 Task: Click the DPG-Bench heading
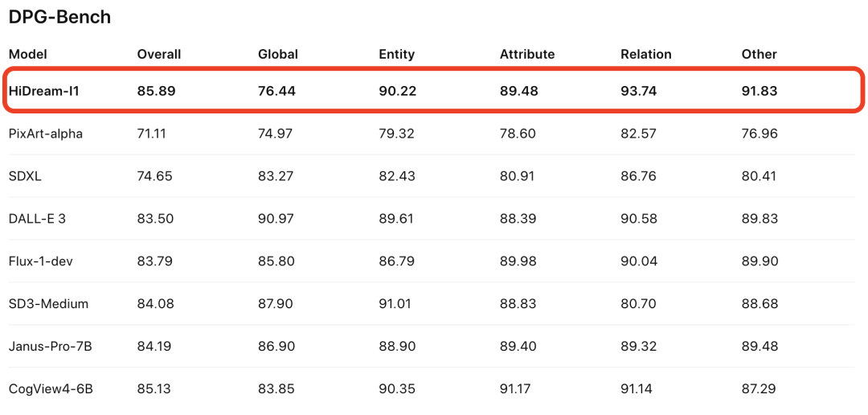pyautogui.click(x=59, y=17)
